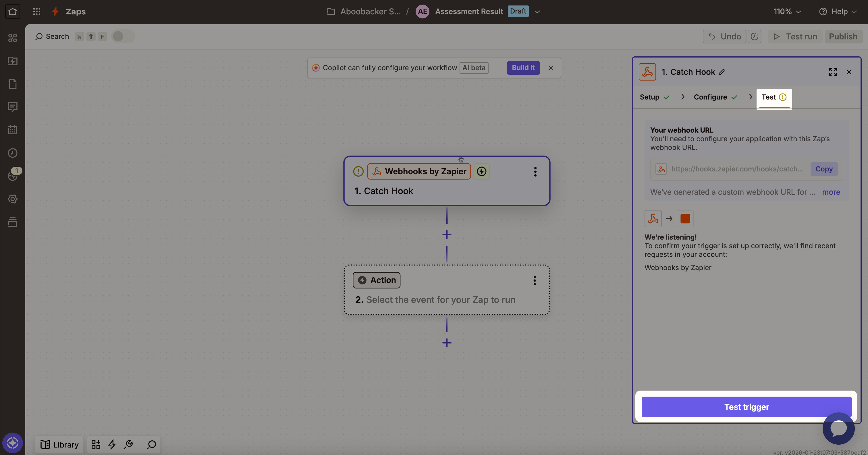Open the 110% zoom level dropdown
The width and height of the screenshot is (868, 455).
point(787,12)
